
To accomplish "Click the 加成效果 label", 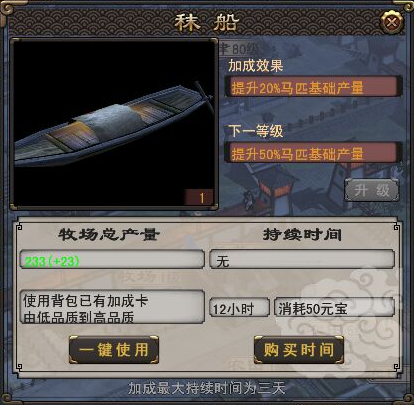I will pos(256,65).
